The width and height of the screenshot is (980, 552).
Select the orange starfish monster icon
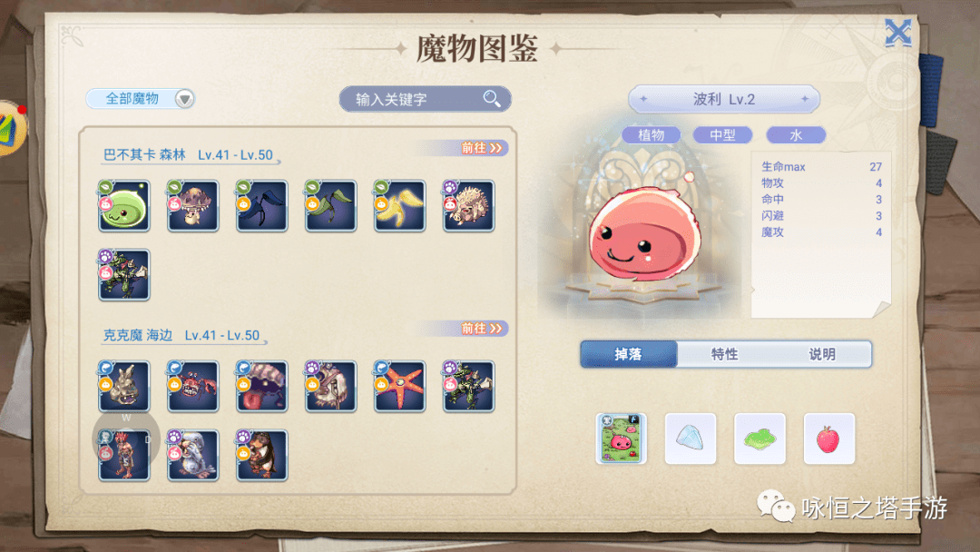399,387
